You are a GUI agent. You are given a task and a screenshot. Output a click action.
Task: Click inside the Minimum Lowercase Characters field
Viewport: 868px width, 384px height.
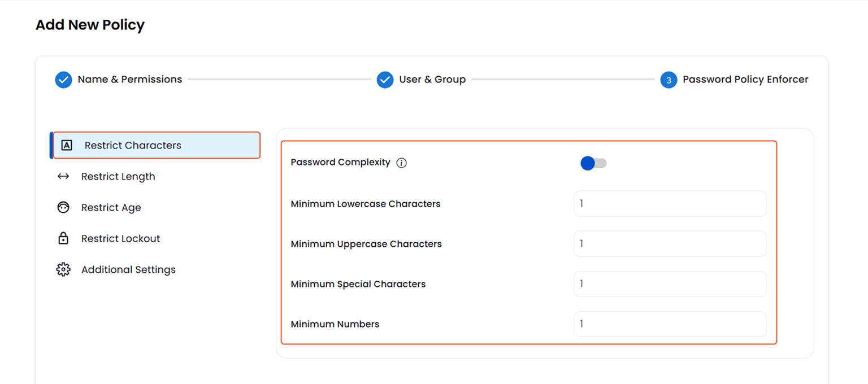pyautogui.click(x=670, y=203)
